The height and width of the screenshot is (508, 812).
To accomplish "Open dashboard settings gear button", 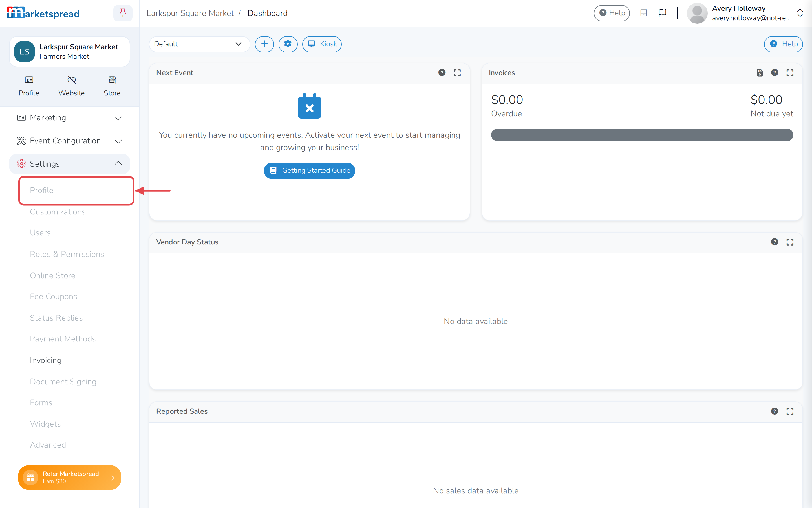I will tap(288, 44).
